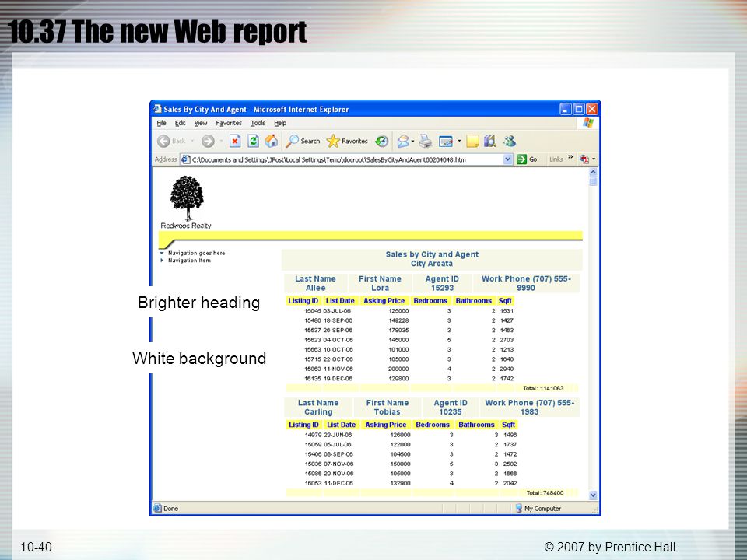
Task: Open the Adobe PDF dropdown arrow
Action: [594, 159]
